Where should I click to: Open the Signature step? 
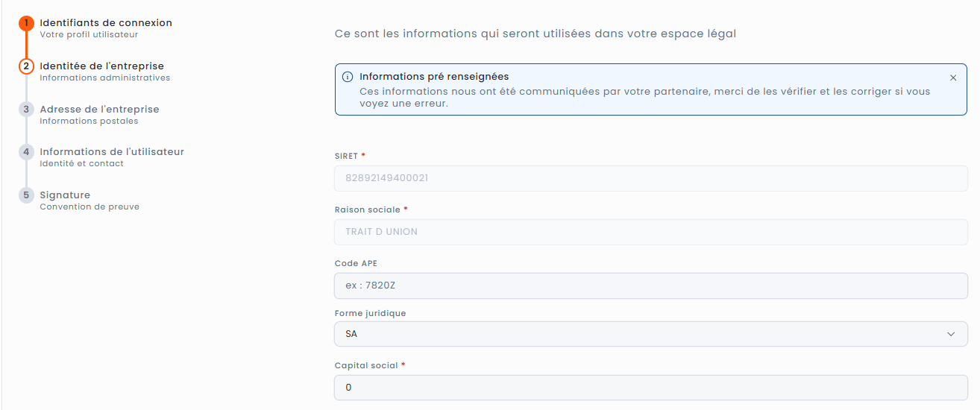65,195
